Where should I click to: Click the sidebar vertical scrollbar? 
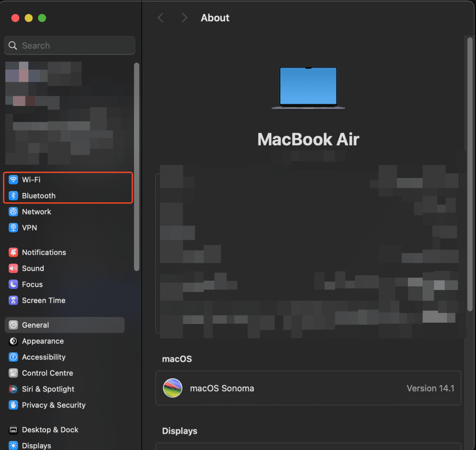[x=136, y=166]
